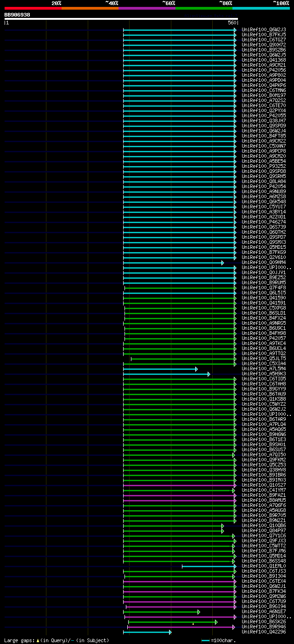Click the white query sequence ruler bar

pos(121,19)
